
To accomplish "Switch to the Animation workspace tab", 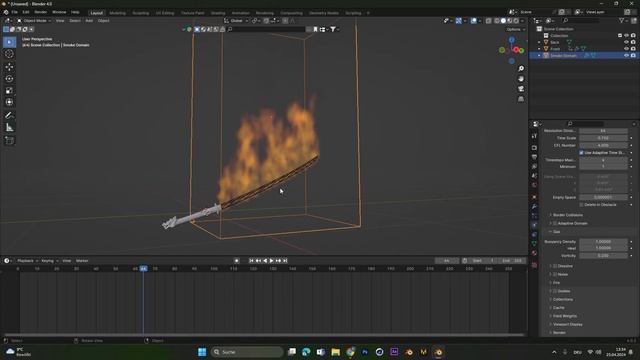I will [x=240, y=13].
